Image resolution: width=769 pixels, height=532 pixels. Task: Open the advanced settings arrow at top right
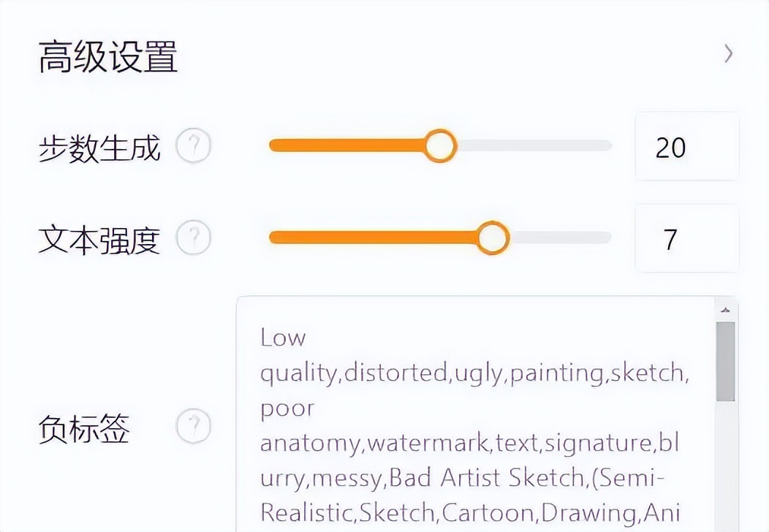[728, 53]
